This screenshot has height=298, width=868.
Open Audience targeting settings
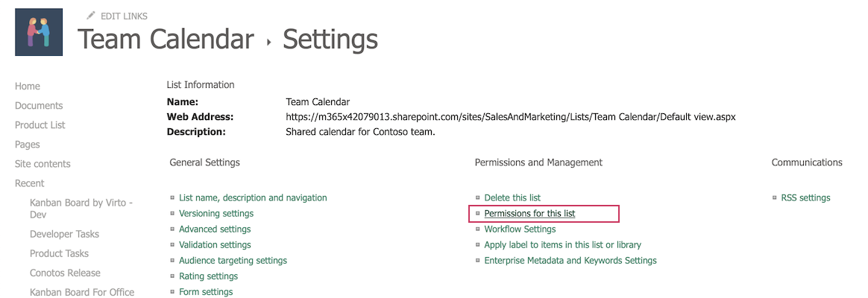233,261
